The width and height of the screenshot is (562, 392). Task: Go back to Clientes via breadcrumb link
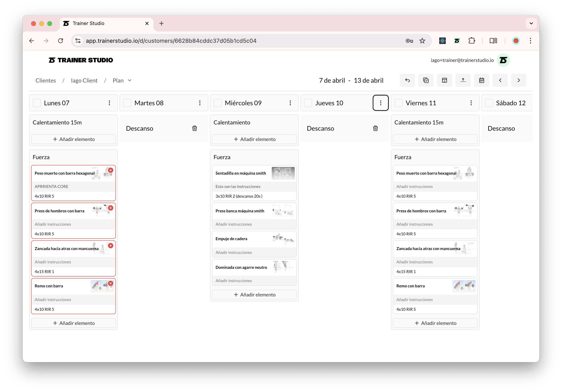[46, 80]
